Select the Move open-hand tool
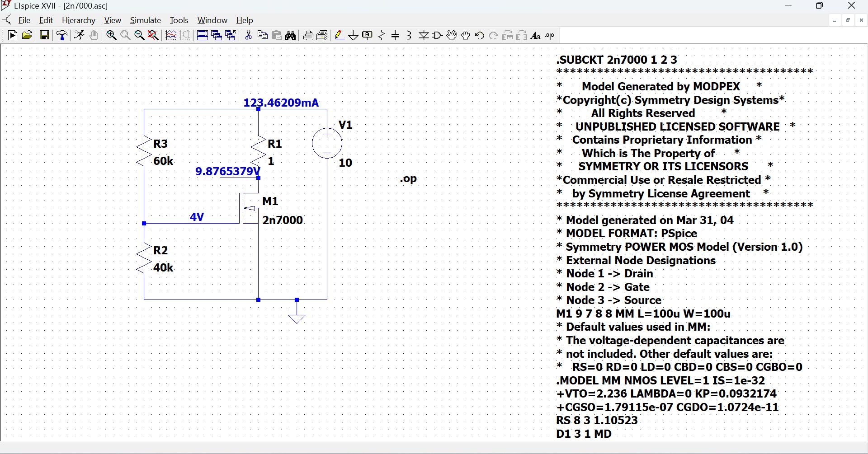The image size is (868, 454). pyautogui.click(x=452, y=36)
